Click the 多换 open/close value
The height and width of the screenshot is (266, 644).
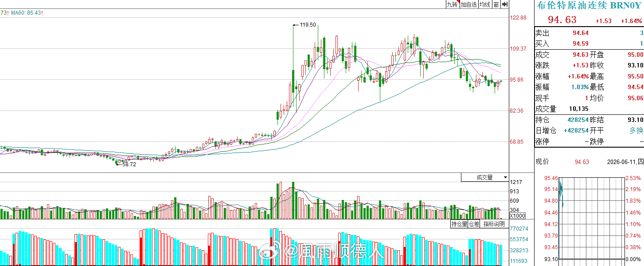pyautogui.click(x=636, y=130)
